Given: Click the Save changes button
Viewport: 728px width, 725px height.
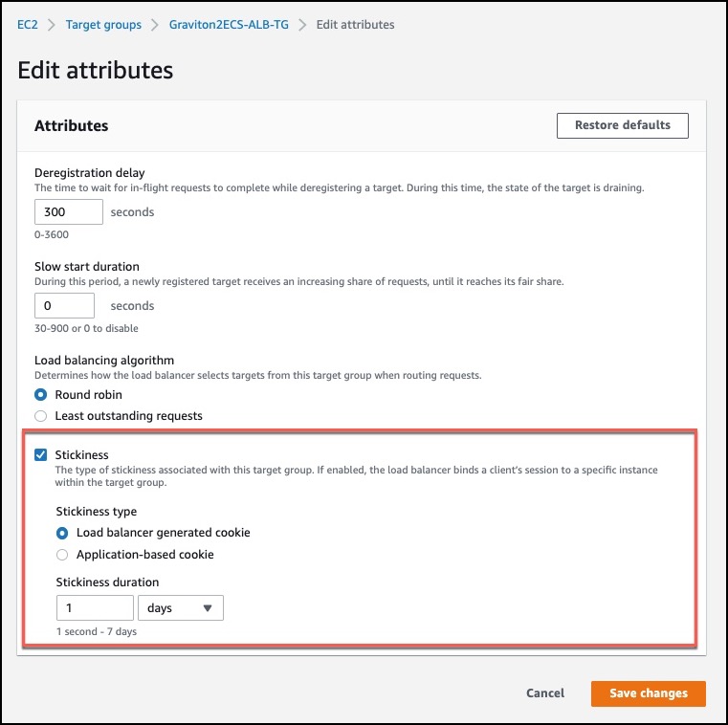Looking at the screenshot, I should click(649, 693).
